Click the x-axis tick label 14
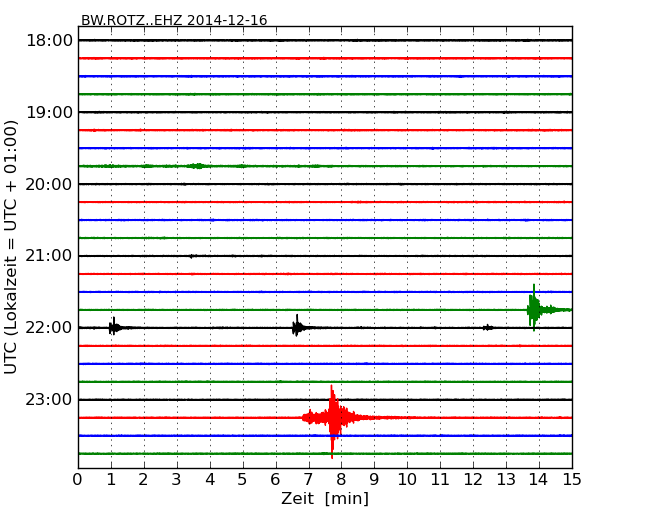This screenshot has width=650, height=520. (538, 480)
